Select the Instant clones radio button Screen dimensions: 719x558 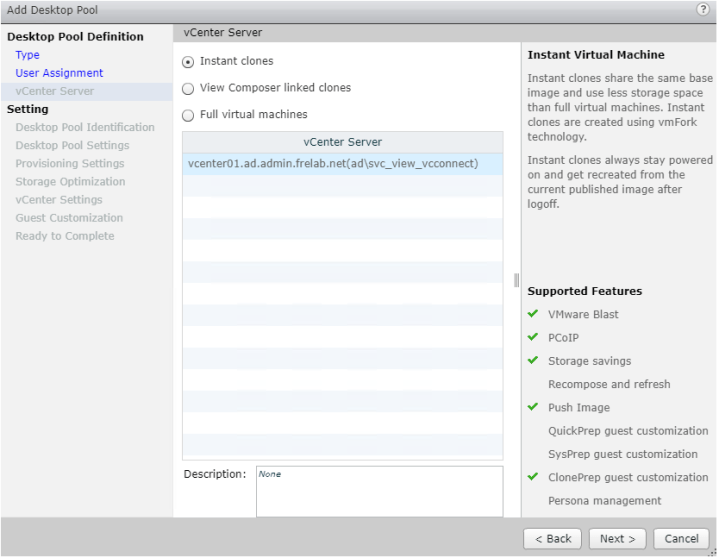[188, 62]
